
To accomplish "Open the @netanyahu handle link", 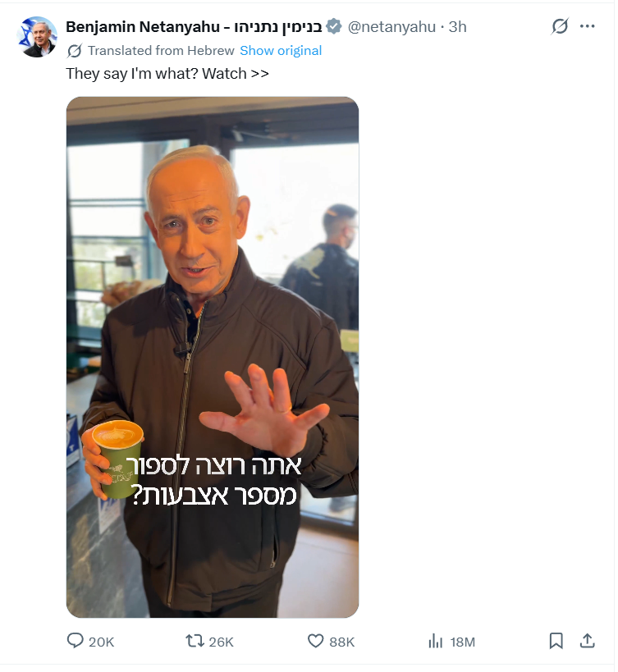I will (x=391, y=26).
